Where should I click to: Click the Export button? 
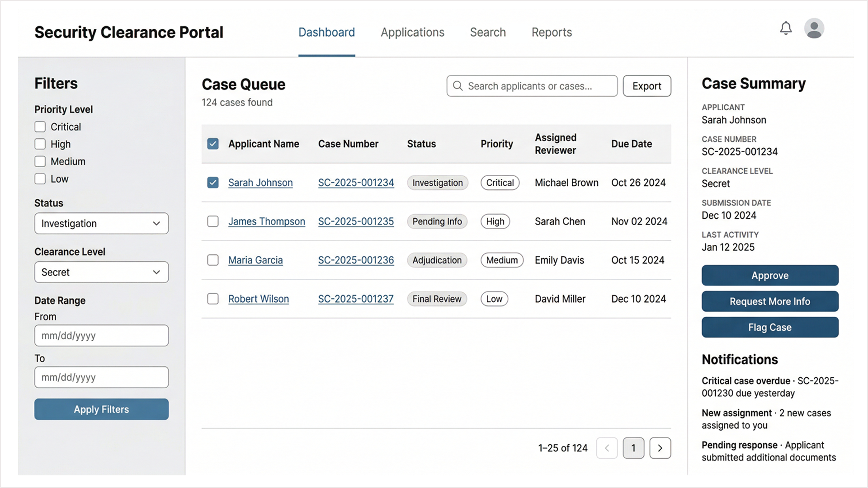click(646, 86)
